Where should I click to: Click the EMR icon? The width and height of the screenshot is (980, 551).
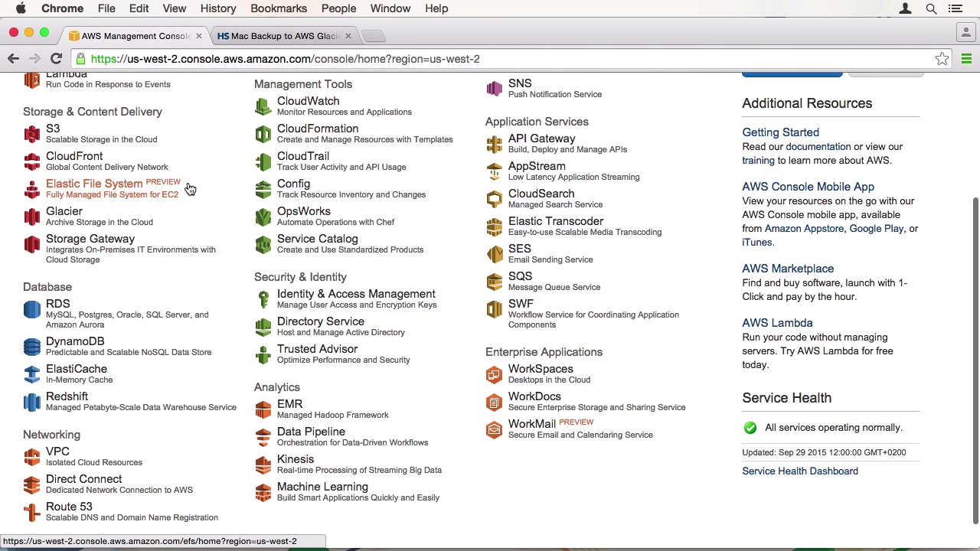263,409
